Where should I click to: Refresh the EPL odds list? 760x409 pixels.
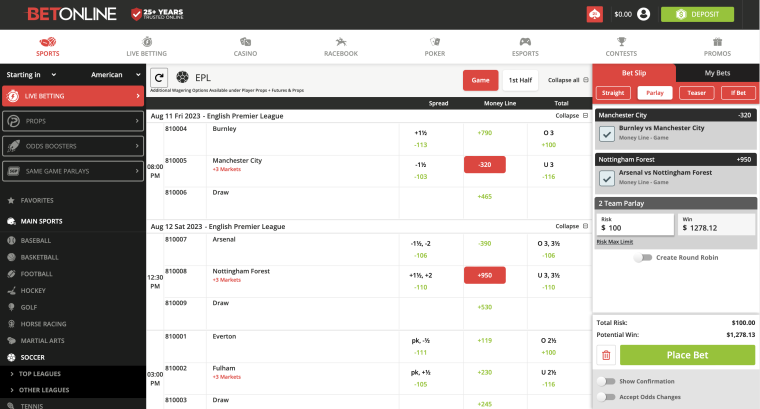(159, 78)
